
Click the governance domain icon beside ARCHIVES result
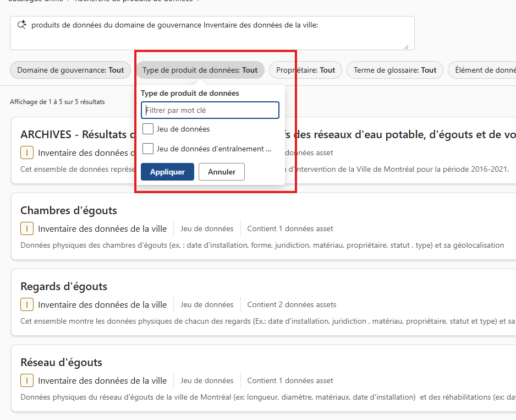coord(27,153)
